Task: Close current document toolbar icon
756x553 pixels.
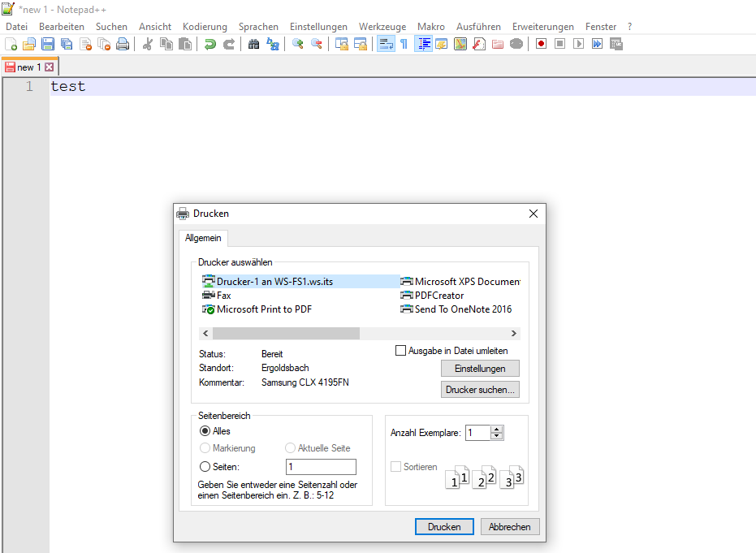Action: pyautogui.click(x=85, y=45)
